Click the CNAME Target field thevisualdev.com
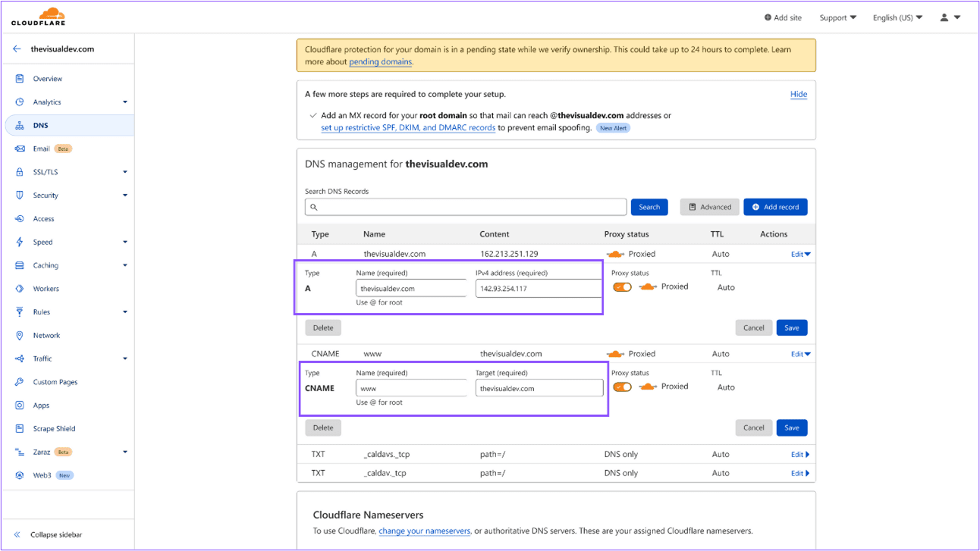Screen dimensions: 980x551 [539, 388]
